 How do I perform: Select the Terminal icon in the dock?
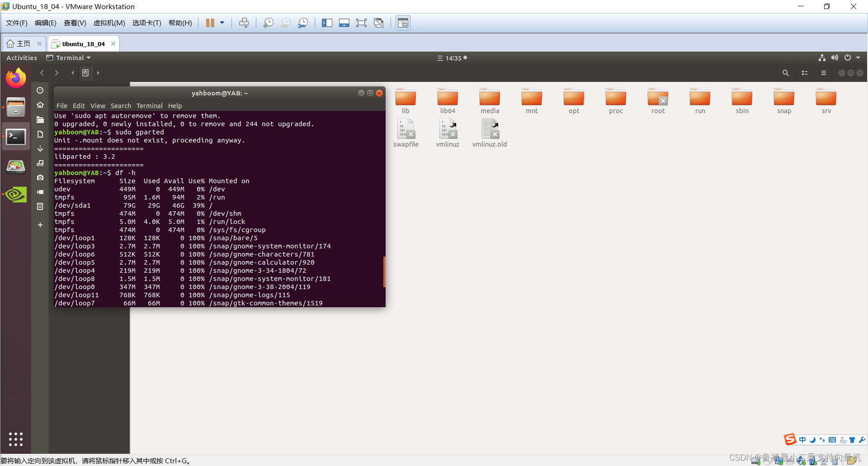point(16,137)
